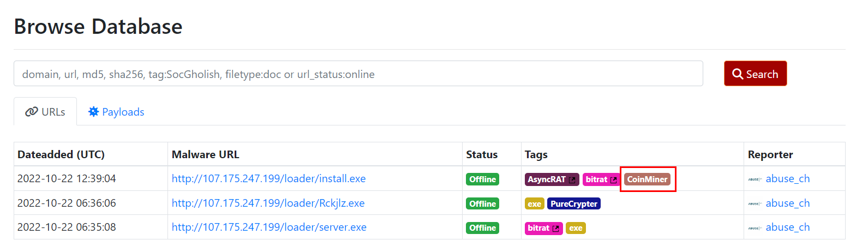868x246 pixels.
Task: Switch to the URLs tab
Action: pos(45,112)
